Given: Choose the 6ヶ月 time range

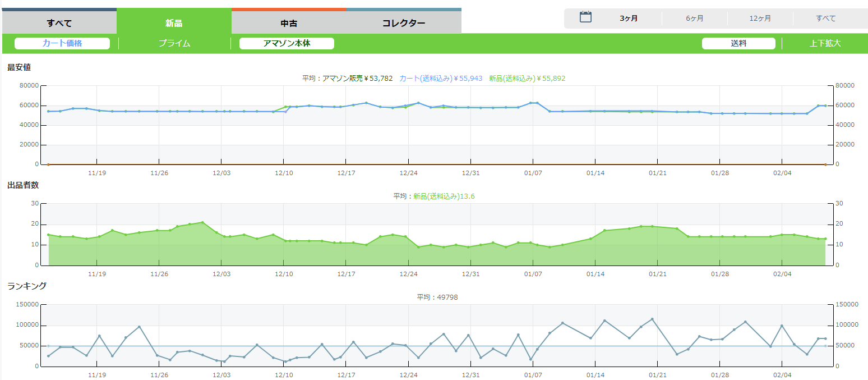Looking at the screenshot, I should click(694, 19).
